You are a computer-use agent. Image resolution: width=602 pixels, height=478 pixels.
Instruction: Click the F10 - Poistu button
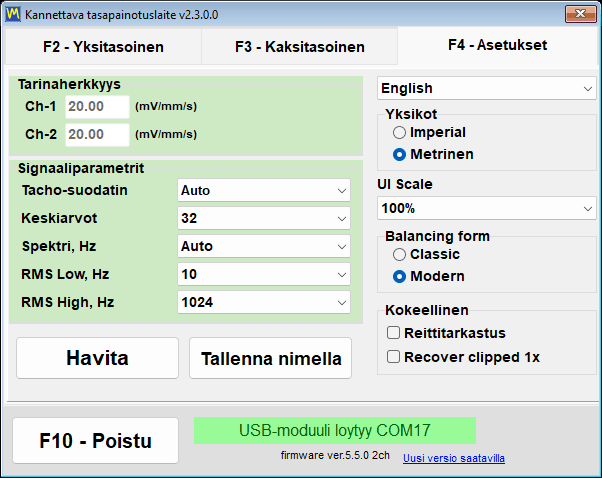pos(96,440)
